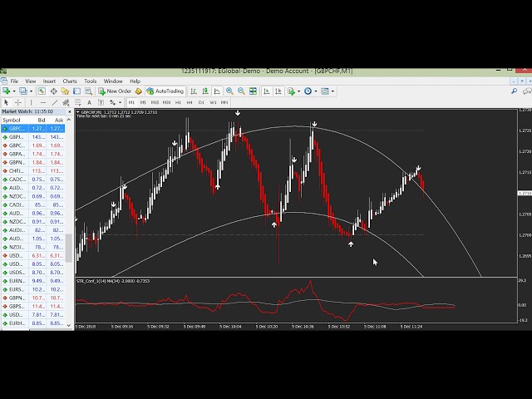Toggle the M1 timeframe button

pyautogui.click(x=131, y=102)
